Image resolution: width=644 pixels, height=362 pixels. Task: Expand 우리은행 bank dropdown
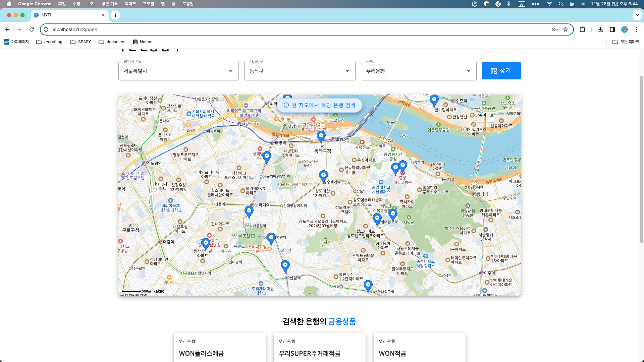coord(418,71)
